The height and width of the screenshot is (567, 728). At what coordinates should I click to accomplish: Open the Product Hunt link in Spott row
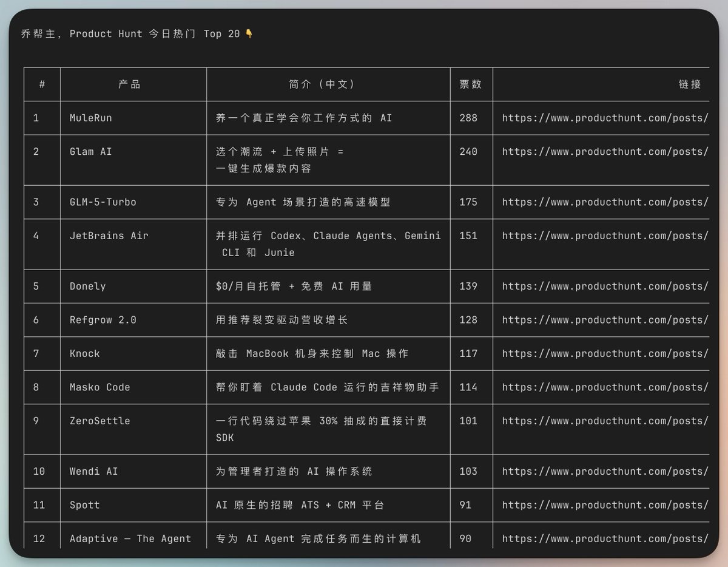[x=605, y=505]
